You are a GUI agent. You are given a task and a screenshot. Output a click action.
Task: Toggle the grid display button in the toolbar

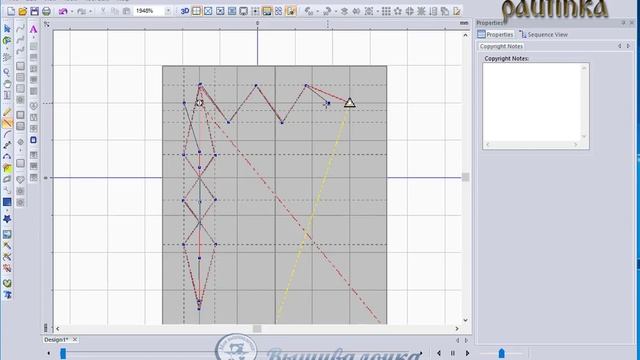(x=197, y=11)
